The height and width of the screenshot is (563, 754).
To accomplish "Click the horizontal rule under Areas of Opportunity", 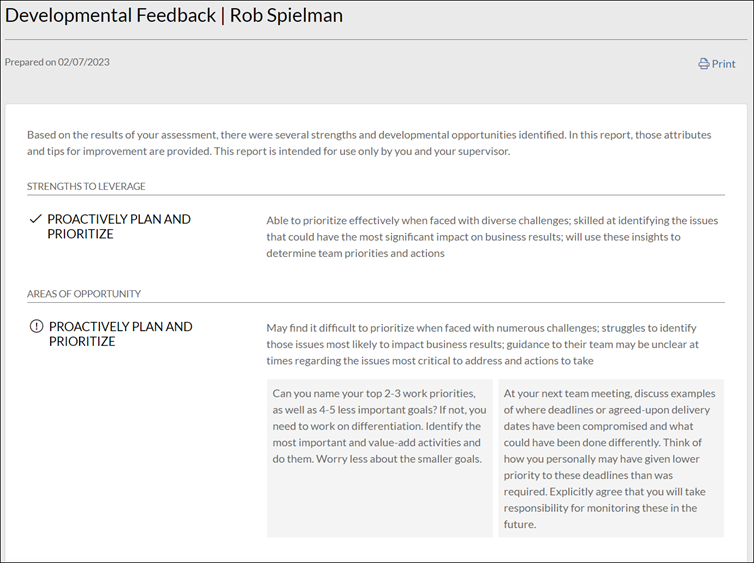I will [x=376, y=302].
